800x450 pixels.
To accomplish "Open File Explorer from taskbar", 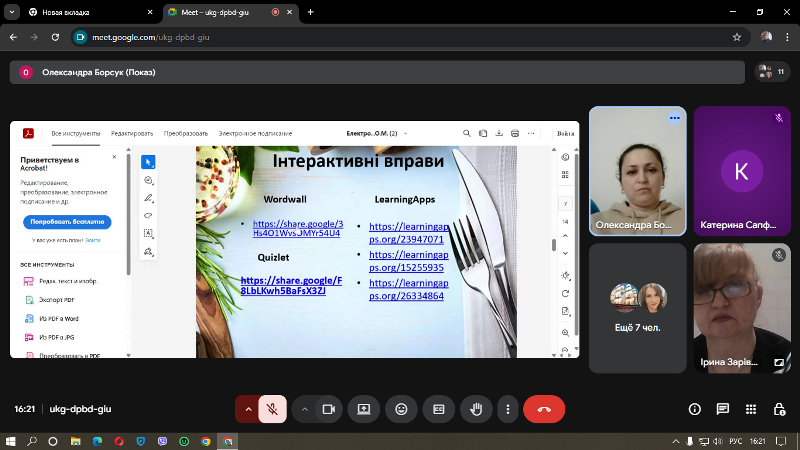I will click(x=76, y=441).
